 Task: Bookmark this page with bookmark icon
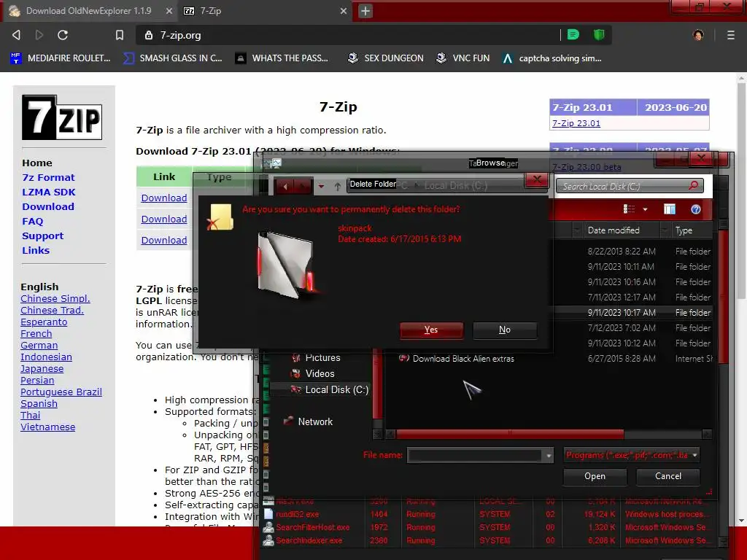(120, 35)
